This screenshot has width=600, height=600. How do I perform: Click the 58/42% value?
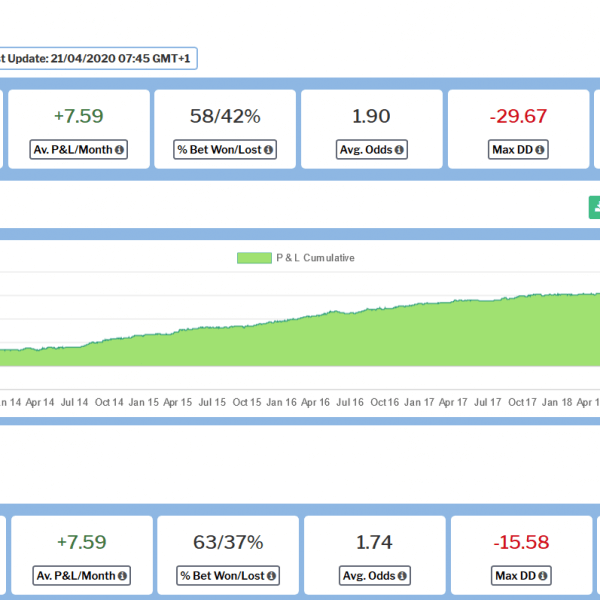(225, 116)
